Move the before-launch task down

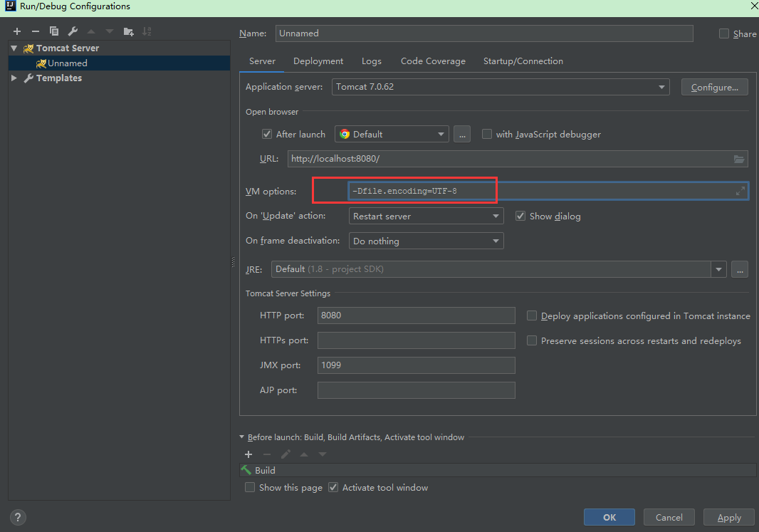323,454
